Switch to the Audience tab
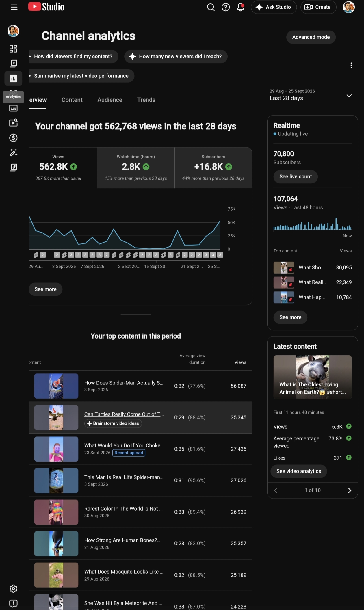The image size is (364, 610). pyautogui.click(x=110, y=100)
